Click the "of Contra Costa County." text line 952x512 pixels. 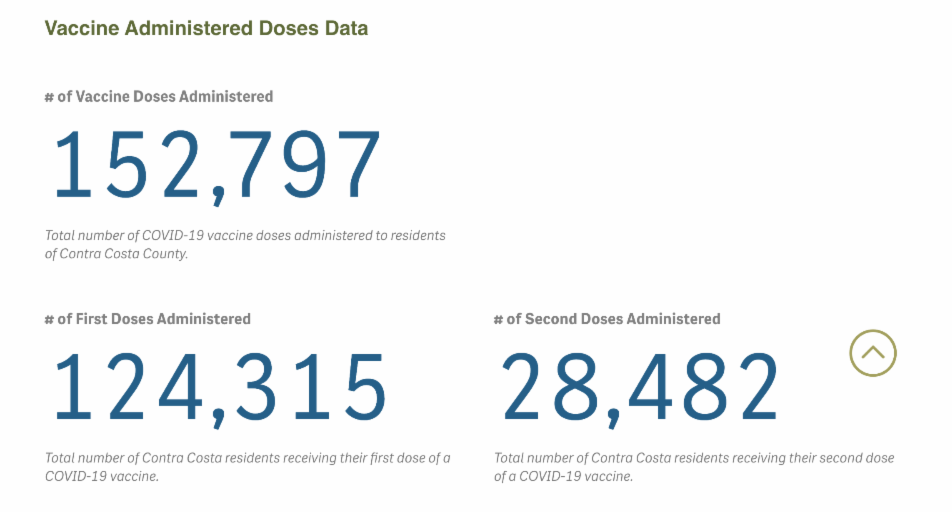116,254
